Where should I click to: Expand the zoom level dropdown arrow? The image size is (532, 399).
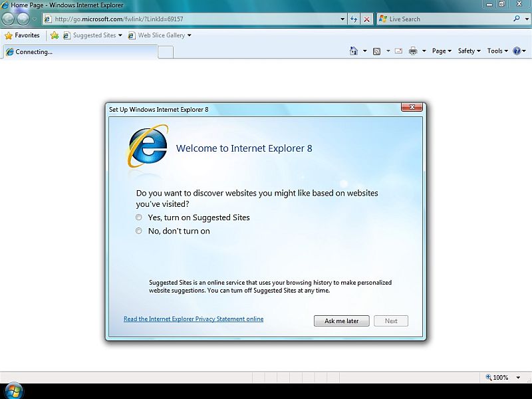(x=518, y=377)
